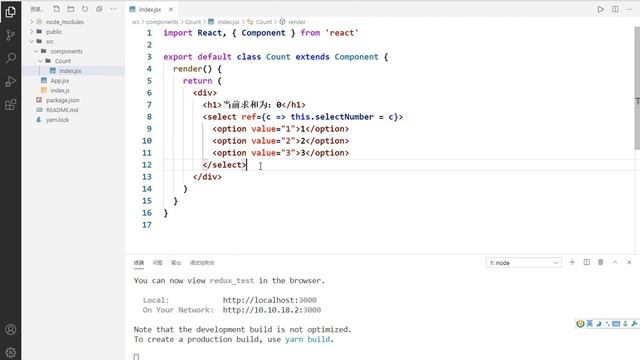Close the terminal panel
The width and height of the screenshot is (640, 360).
tap(629, 262)
